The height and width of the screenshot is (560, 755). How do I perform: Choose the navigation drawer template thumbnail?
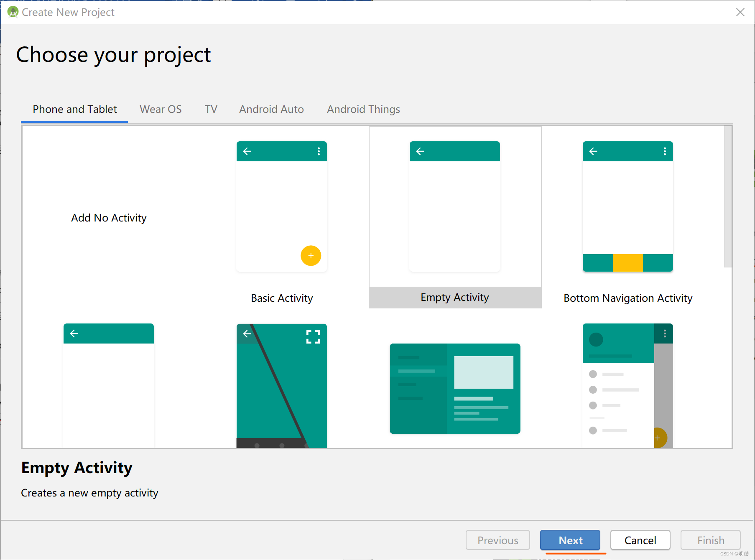click(628, 386)
